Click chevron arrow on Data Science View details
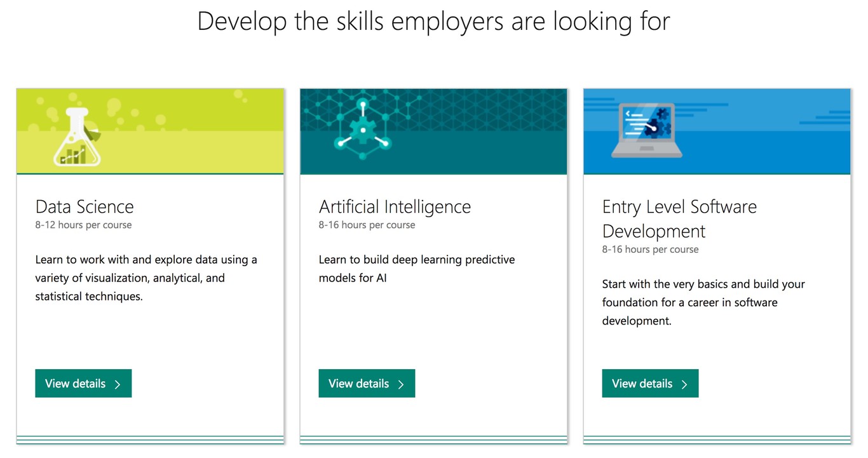 coord(118,384)
